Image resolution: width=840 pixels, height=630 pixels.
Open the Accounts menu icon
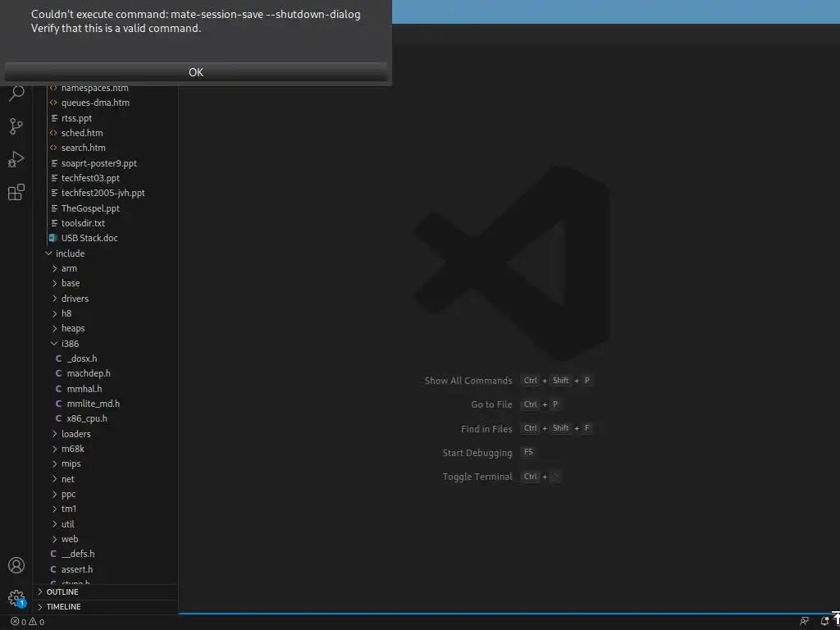[x=16, y=565]
